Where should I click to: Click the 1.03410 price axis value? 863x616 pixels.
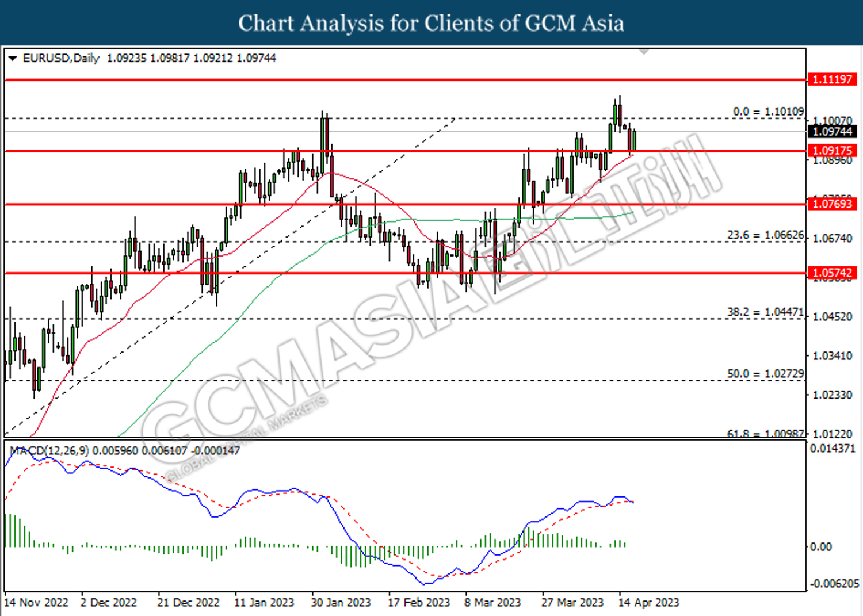832,356
